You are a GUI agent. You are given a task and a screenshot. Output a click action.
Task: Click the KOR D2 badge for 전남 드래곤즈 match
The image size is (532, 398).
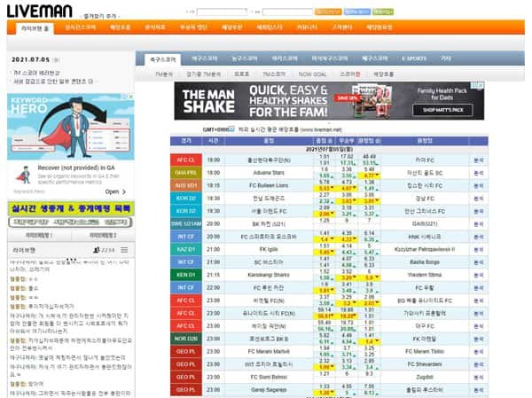pyautogui.click(x=186, y=199)
